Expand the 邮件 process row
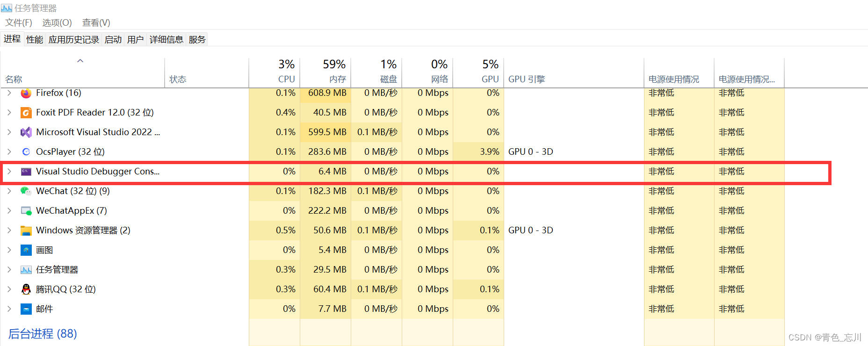 (9, 309)
